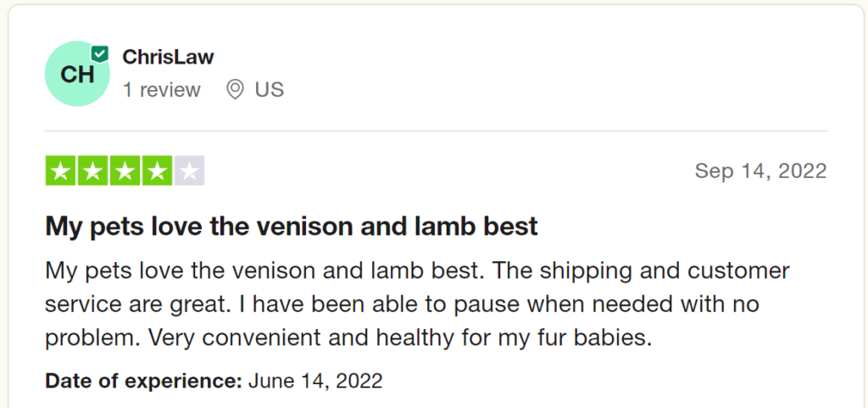The width and height of the screenshot is (868, 408).
Task: Click the green CH avatar circle
Action: click(77, 74)
